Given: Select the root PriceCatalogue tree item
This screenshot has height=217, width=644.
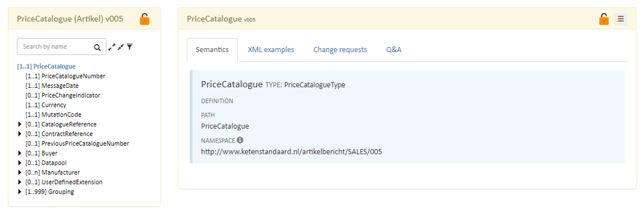Looking at the screenshot, I should pyautogui.click(x=46, y=66).
